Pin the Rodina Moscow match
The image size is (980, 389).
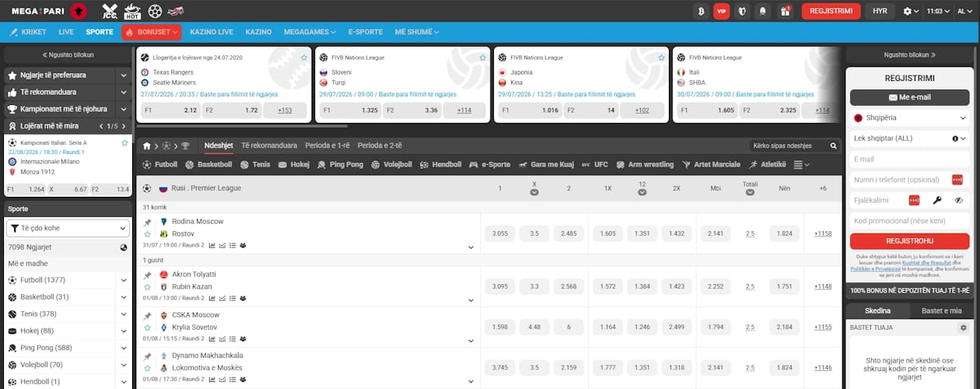[147, 223]
